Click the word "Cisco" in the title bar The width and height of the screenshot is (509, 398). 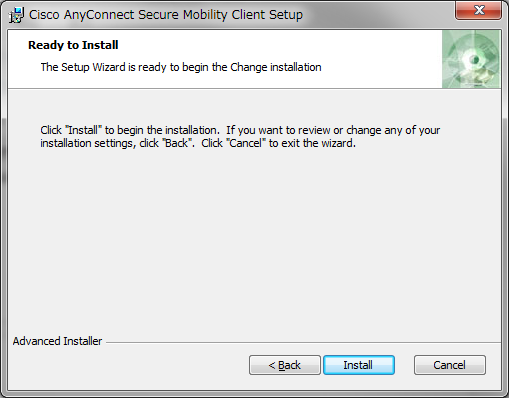[44, 15]
